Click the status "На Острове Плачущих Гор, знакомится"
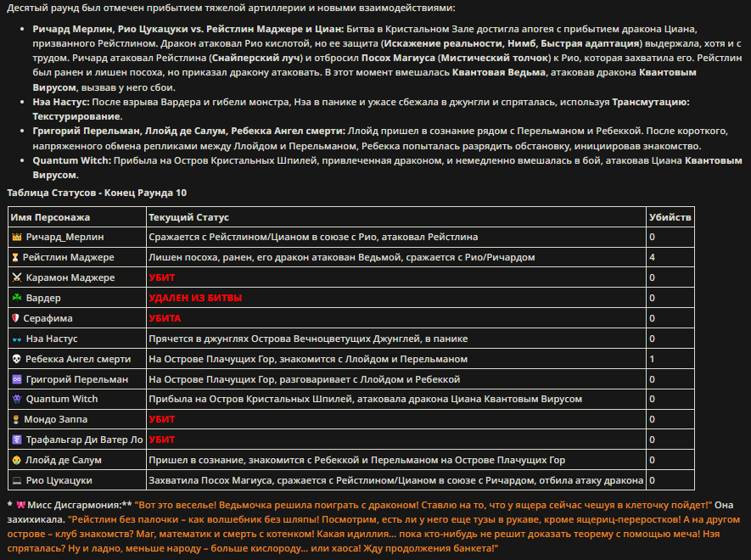The height and width of the screenshot is (560, 751). [x=308, y=359]
